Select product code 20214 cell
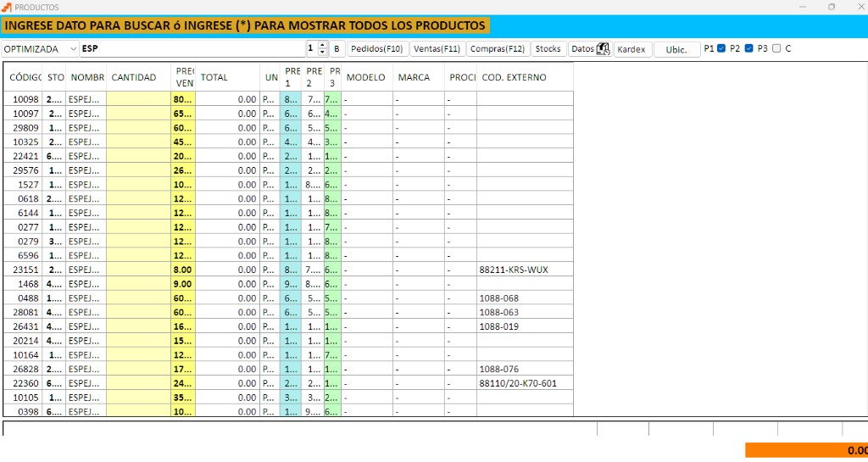This screenshot has width=868, height=462. (x=23, y=341)
